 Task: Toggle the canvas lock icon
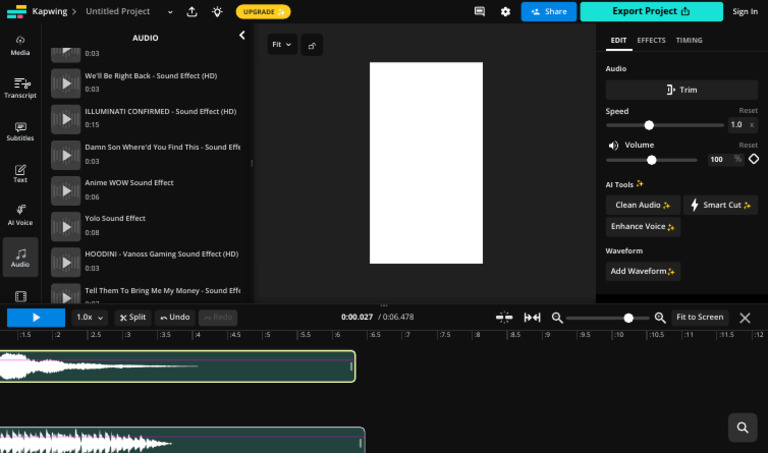pyautogui.click(x=312, y=45)
